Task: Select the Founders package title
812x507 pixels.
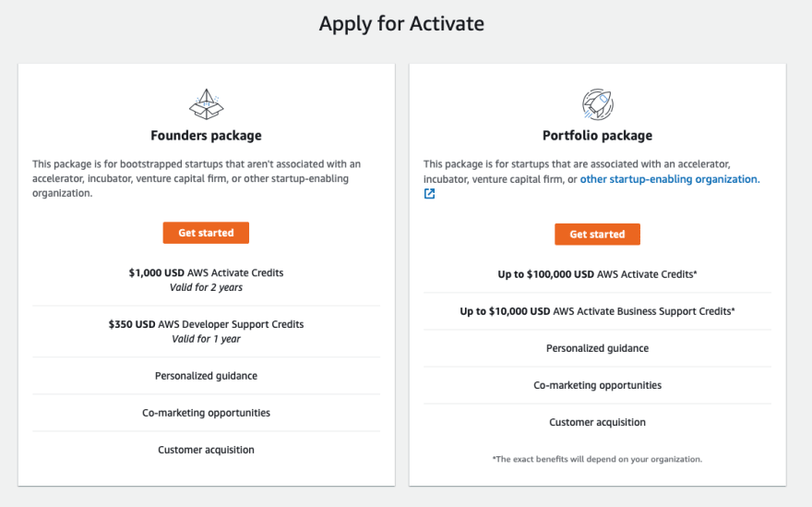Action: [x=206, y=136]
